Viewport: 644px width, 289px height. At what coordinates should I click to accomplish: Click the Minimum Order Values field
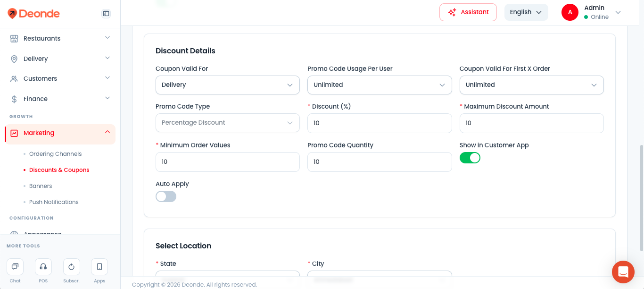pos(228,161)
